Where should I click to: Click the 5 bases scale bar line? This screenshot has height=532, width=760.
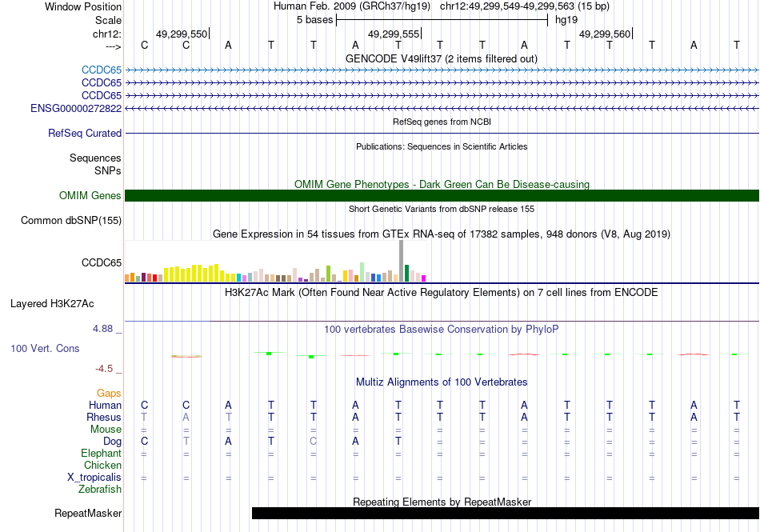(x=442, y=20)
